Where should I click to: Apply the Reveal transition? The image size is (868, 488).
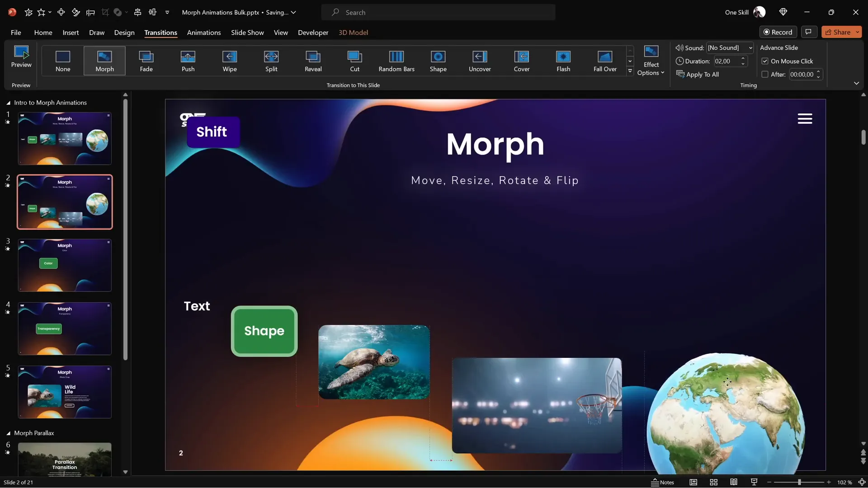click(313, 61)
